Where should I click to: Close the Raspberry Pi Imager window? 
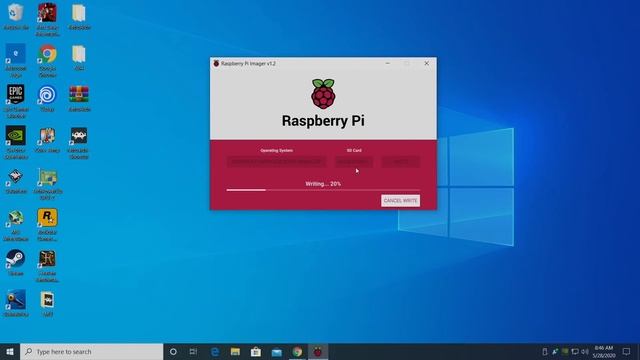point(427,63)
